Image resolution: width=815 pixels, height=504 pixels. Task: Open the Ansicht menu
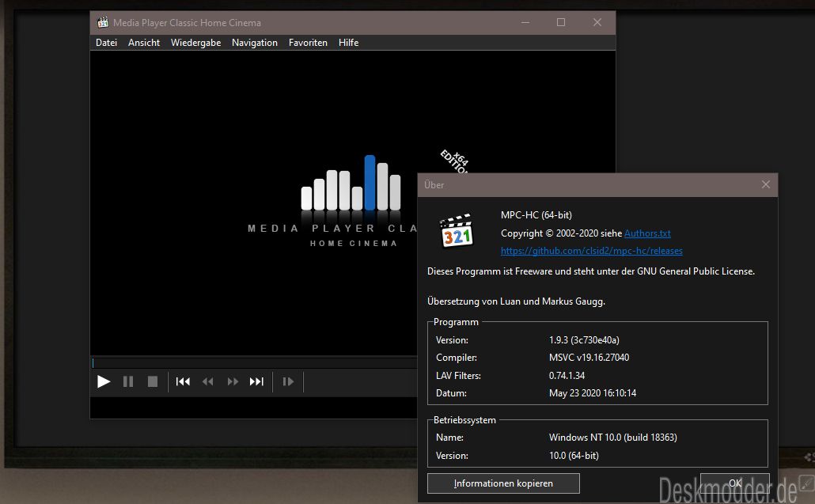(x=144, y=43)
